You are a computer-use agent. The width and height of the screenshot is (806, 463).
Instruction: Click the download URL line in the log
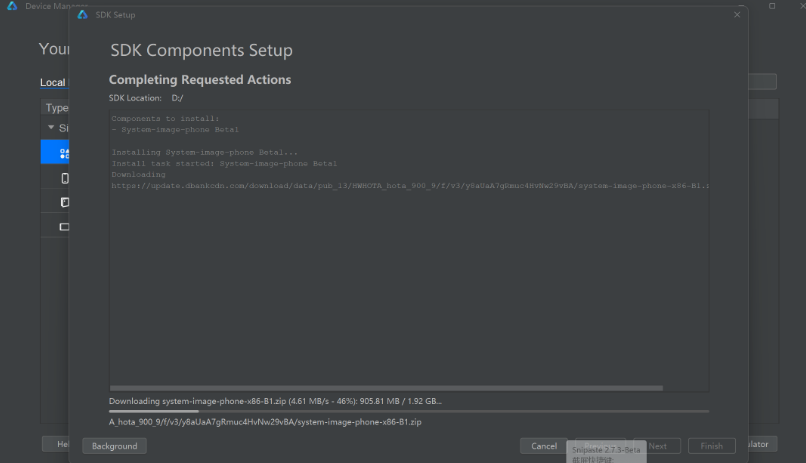(x=410, y=186)
